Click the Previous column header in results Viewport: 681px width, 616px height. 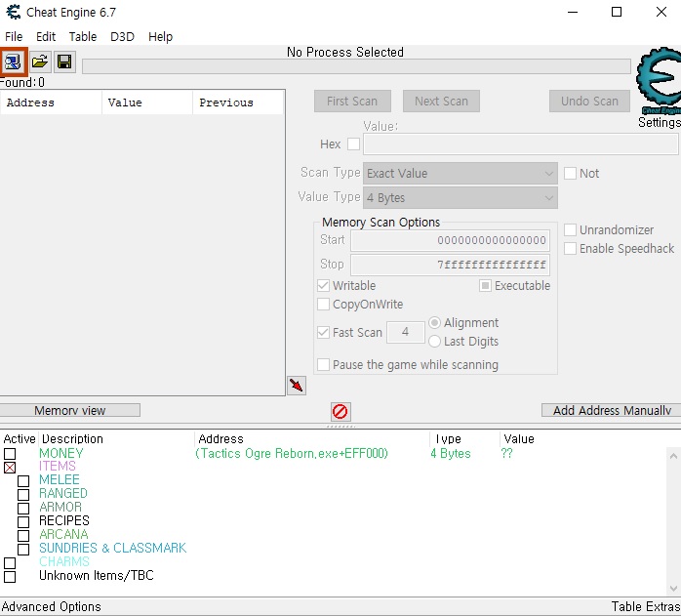pos(238,103)
